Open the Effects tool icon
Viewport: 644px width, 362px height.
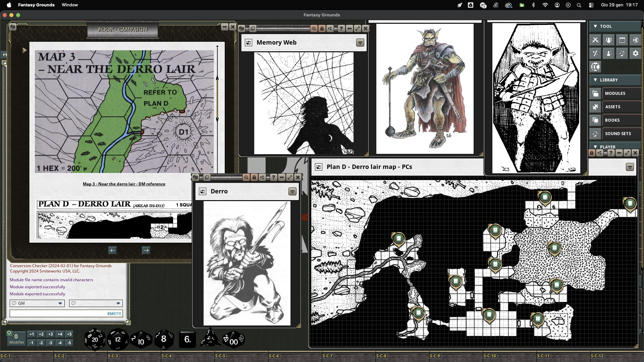click(609, 53)
